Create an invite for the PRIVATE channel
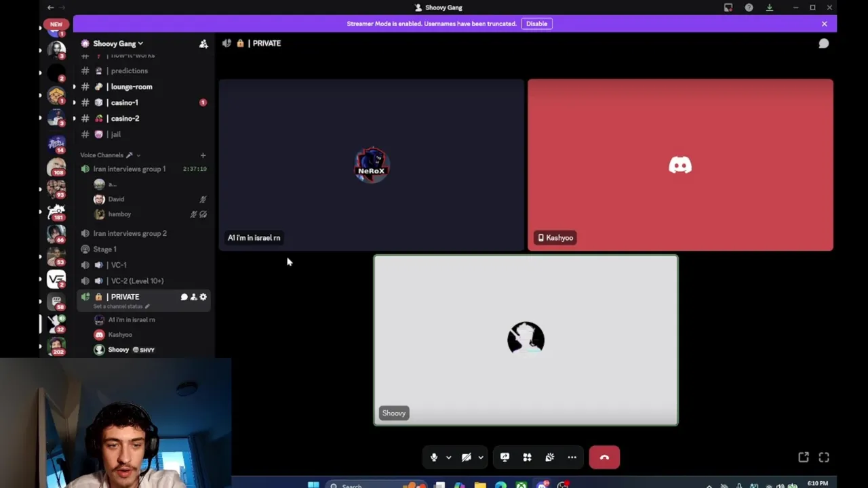The image size is (868, 488). 193,297
